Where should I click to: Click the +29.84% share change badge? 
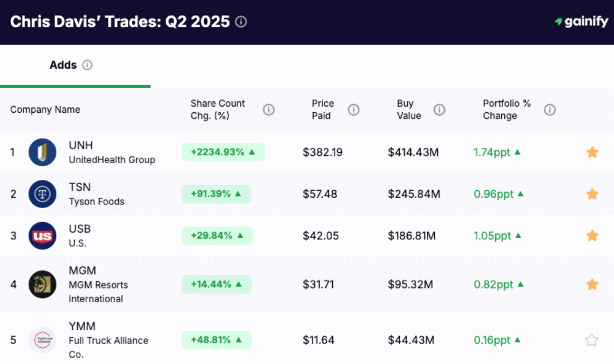[x=217, y=236]
